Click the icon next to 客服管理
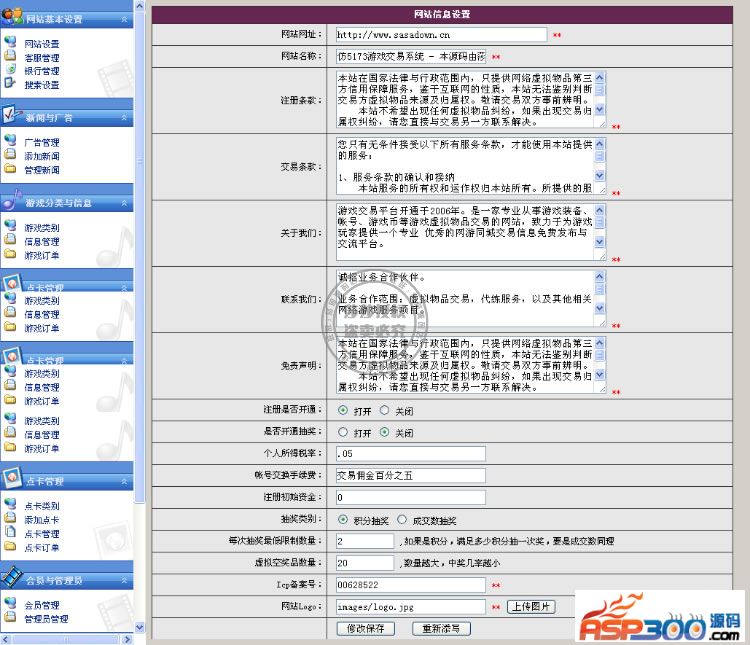Image resolution: width=750 pixels, height=645 pixels. click(x=11, y=56)
